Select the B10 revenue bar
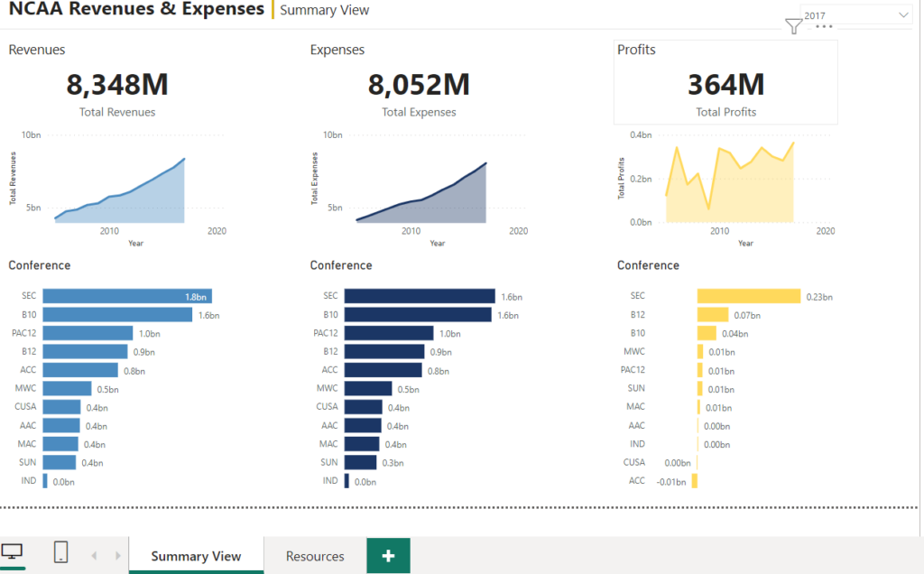924x574 pixels. coord(118,315)
